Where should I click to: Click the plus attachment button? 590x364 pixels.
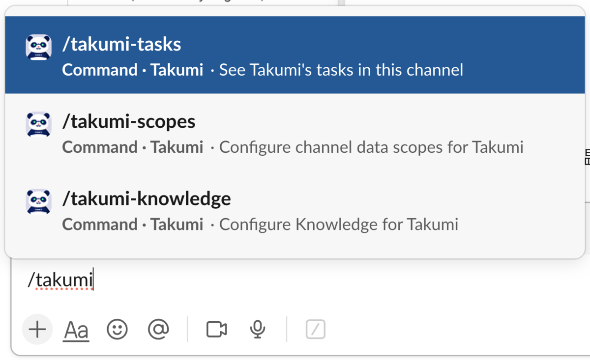[x=37, y=329]
